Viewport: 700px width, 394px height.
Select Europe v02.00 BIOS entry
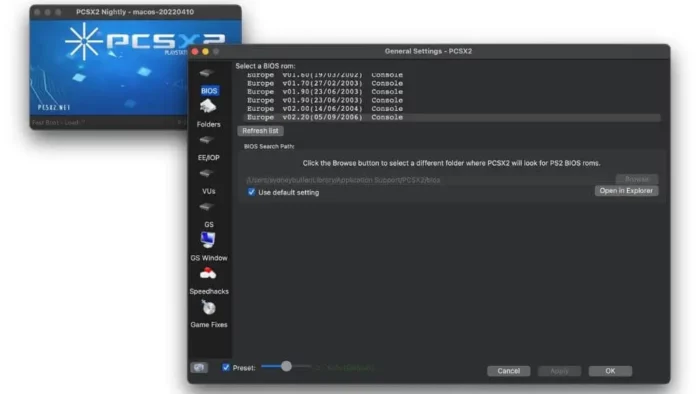tap(452, 109)
